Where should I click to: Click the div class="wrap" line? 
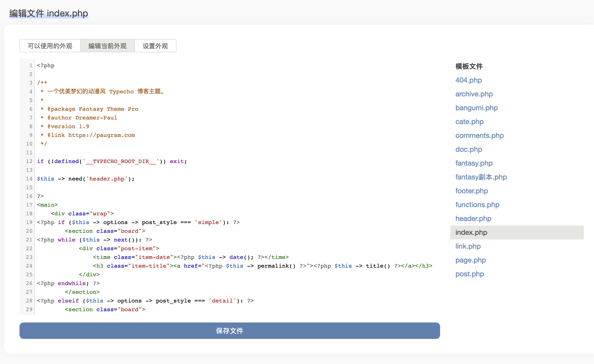coord(82,214)
